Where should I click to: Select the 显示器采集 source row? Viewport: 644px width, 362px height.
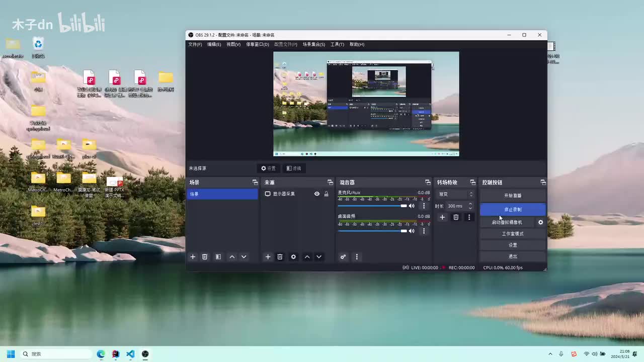click(297, 194)
